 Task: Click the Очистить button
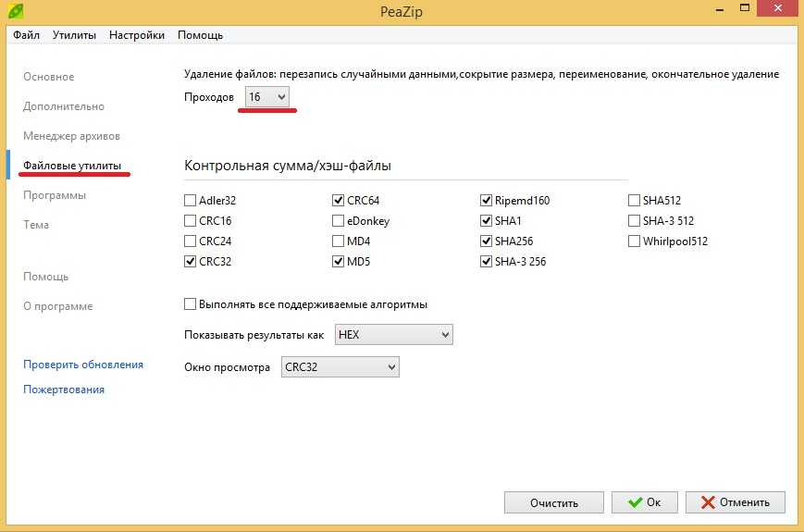pos(554,502)
